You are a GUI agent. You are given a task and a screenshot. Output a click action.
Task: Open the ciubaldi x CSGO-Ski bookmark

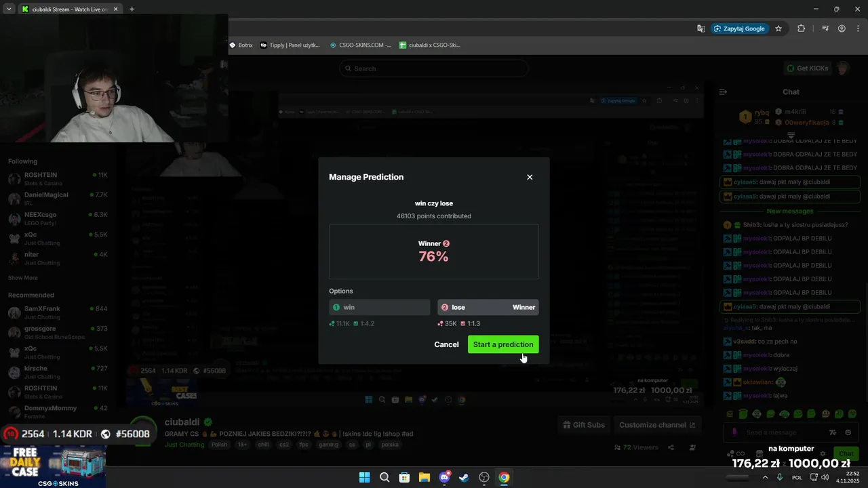[430, 45]
